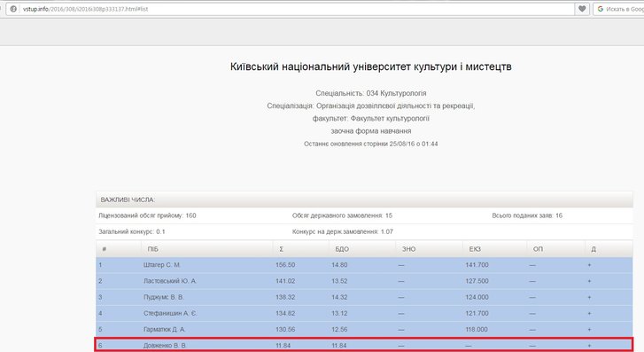Click exam score '124.000'
The height and width of the screenshot is (352, 644).
click(x=477, y=297)
